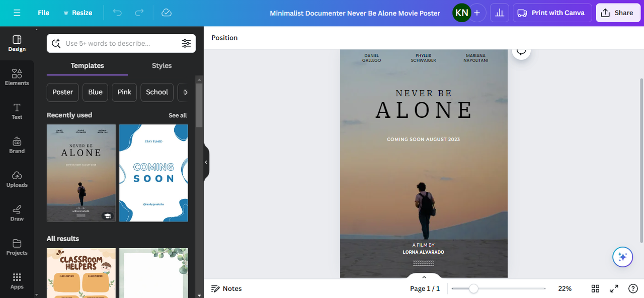Image resolution: width=644 pixels, height=298 pixels.
Task: Expand the page thumbnails chevron
Action: (x=424, y=277)
